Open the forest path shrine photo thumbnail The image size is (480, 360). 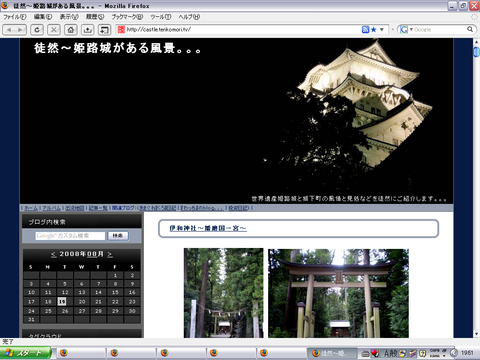[x=223, y=293]
